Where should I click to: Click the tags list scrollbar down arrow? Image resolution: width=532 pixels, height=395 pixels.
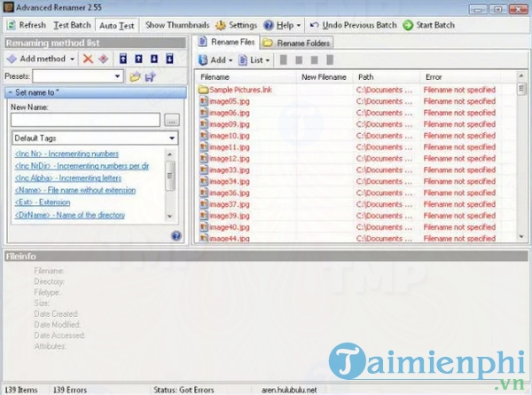[170, 216]
